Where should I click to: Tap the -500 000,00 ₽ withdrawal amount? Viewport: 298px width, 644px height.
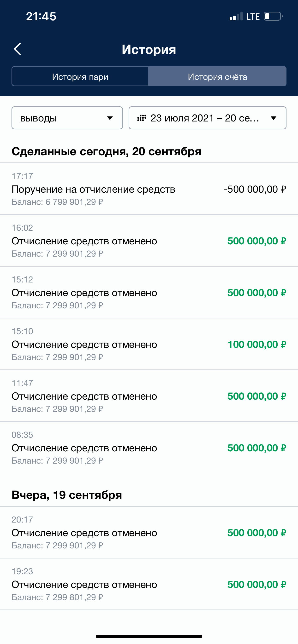(255, 189)
